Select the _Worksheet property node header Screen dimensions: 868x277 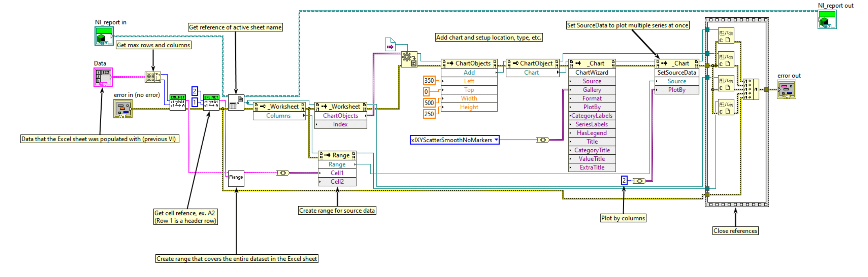click(x=279, y=106)
